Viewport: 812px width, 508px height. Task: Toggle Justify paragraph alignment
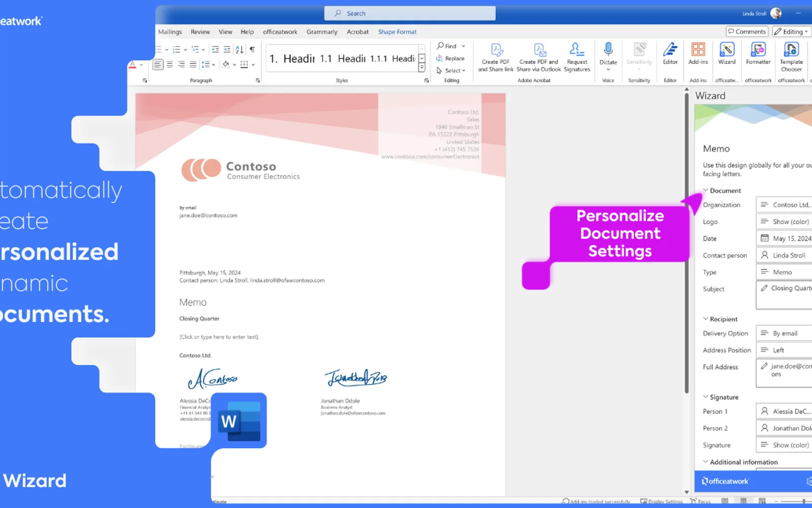193,65
